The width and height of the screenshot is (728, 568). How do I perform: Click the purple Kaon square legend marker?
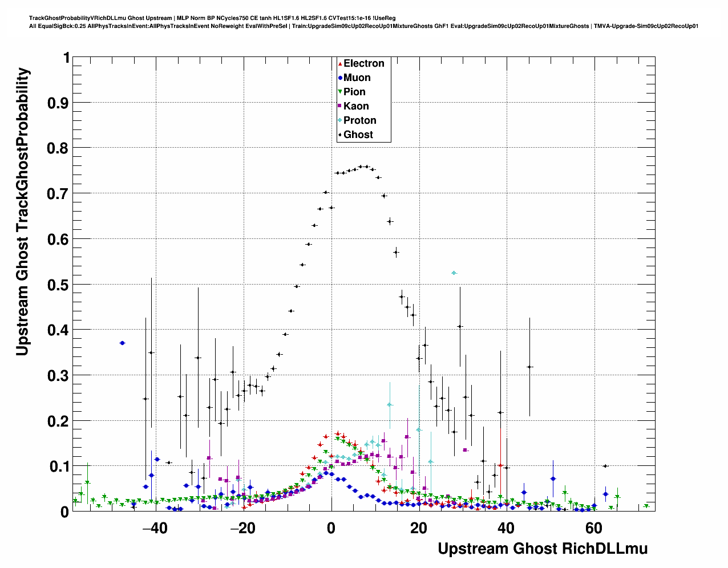[340, 106]
